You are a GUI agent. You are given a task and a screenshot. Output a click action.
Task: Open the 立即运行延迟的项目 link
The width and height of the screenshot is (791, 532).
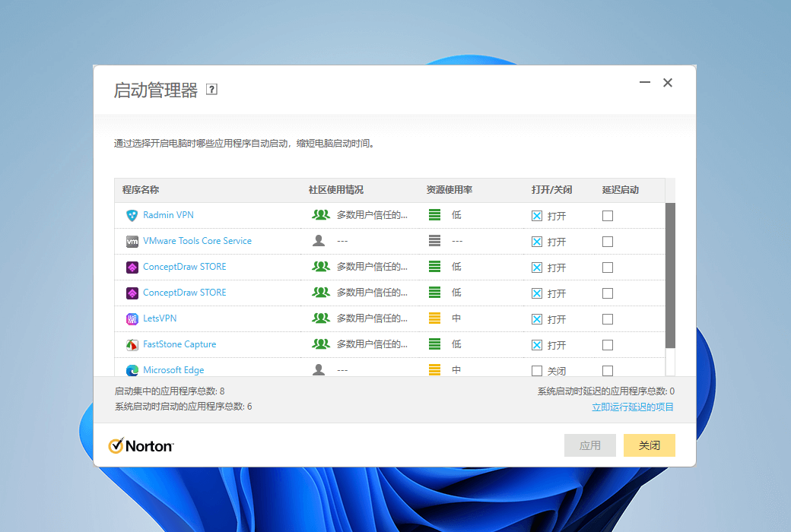633,407
